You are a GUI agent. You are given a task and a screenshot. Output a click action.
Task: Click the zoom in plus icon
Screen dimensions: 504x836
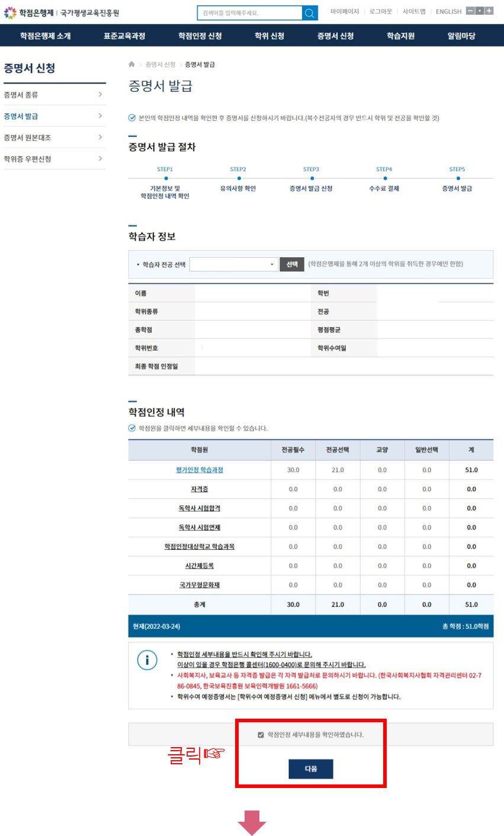[x=489, y=11]
